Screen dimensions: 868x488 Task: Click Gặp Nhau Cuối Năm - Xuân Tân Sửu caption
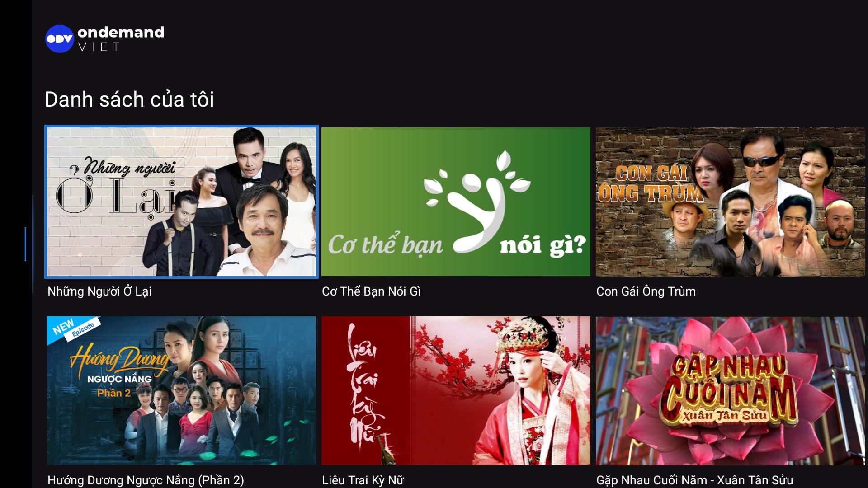(x=695, y=480)
